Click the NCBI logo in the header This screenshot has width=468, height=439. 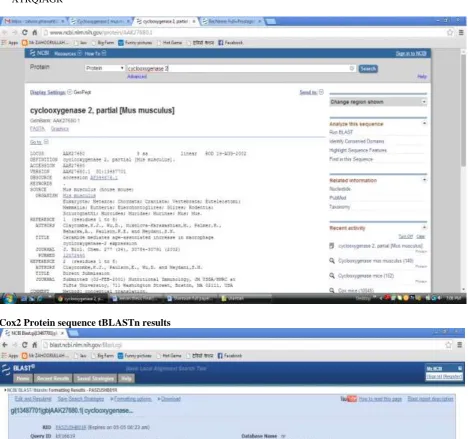pos(40,53)
